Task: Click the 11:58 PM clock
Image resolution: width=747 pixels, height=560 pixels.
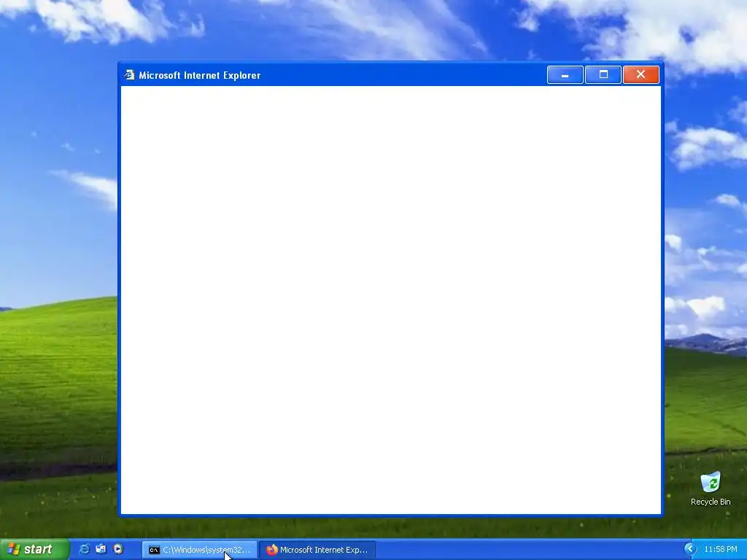Action: tap(720, 550)
